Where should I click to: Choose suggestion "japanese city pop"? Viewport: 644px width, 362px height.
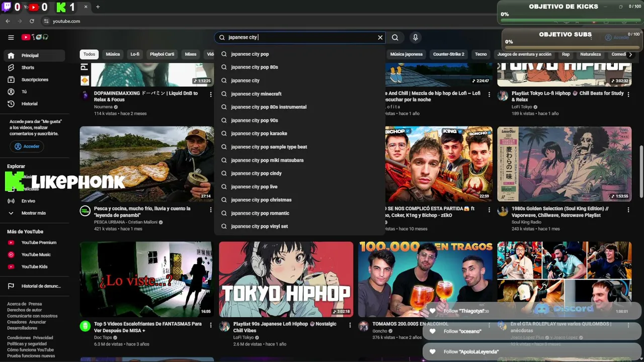coord(300,54)
